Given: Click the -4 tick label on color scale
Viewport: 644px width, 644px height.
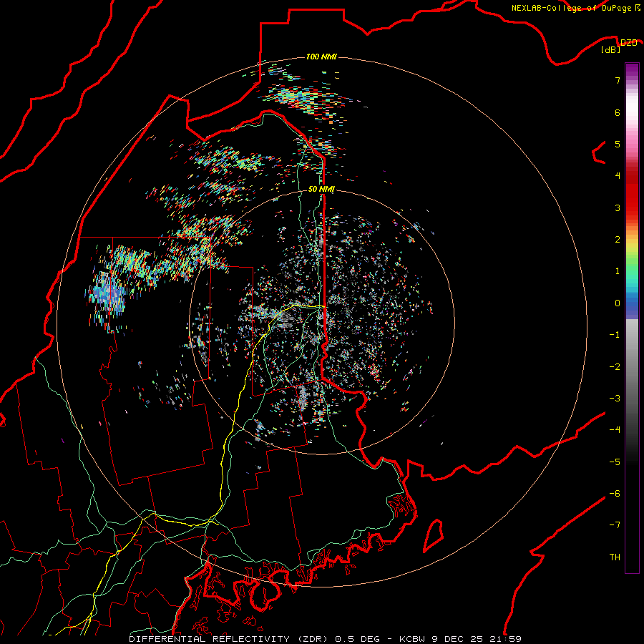Looking at the screenshot, I should point(615,430).
